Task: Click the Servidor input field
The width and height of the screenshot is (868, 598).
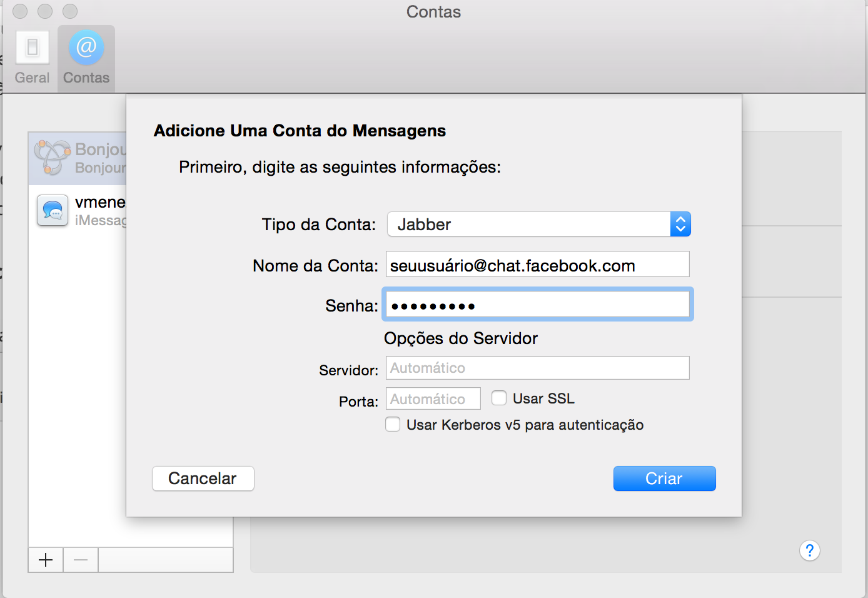Action: [537, 368]
